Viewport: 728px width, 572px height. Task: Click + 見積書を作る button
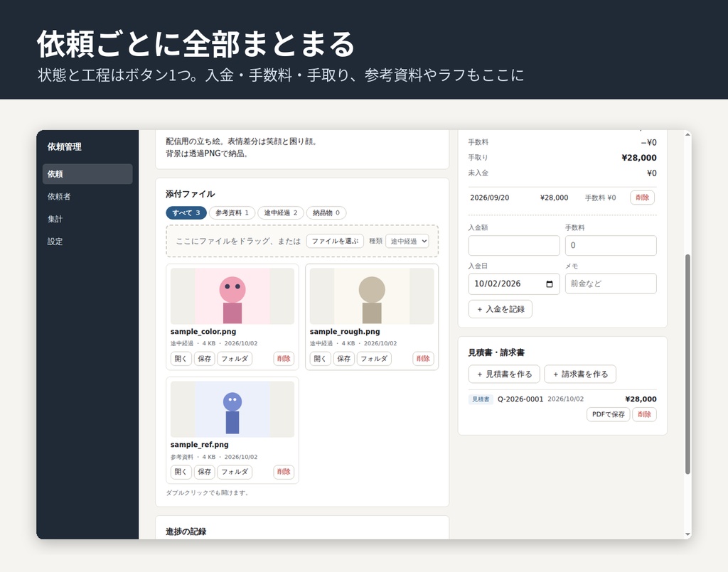[504, 374]
